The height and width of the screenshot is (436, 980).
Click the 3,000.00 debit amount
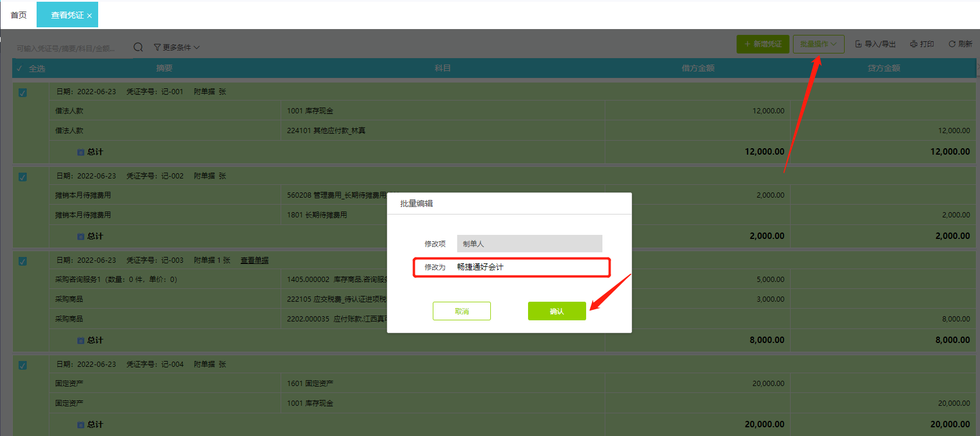[770, 299]
